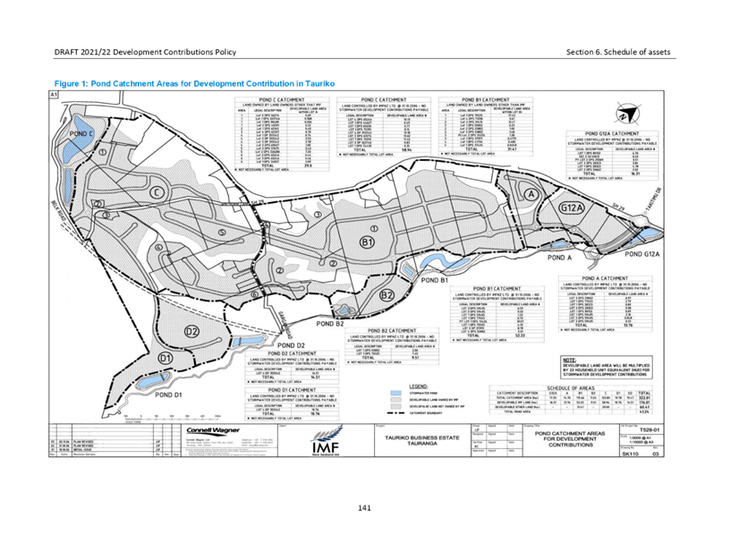The image size is (730, 560).
Task: Click the 'BELK ROAD' road label
Action: point(58,212)
